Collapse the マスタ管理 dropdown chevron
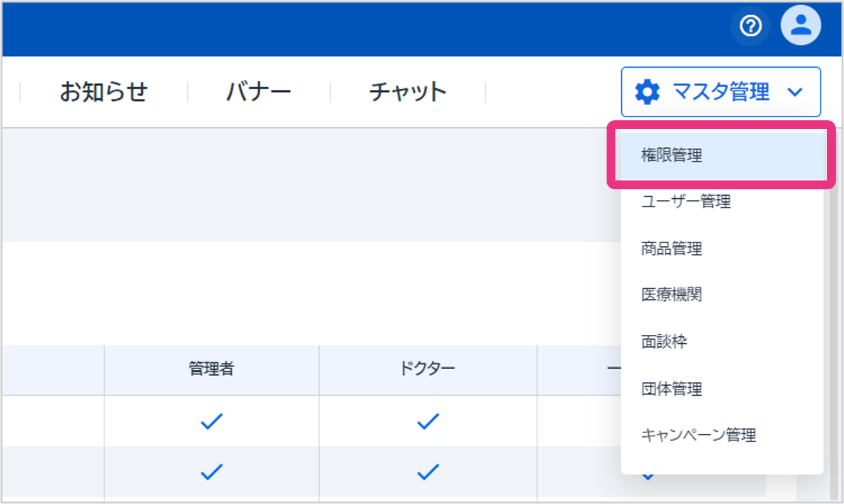Screen dimensions: 844x504 [795, 92]
